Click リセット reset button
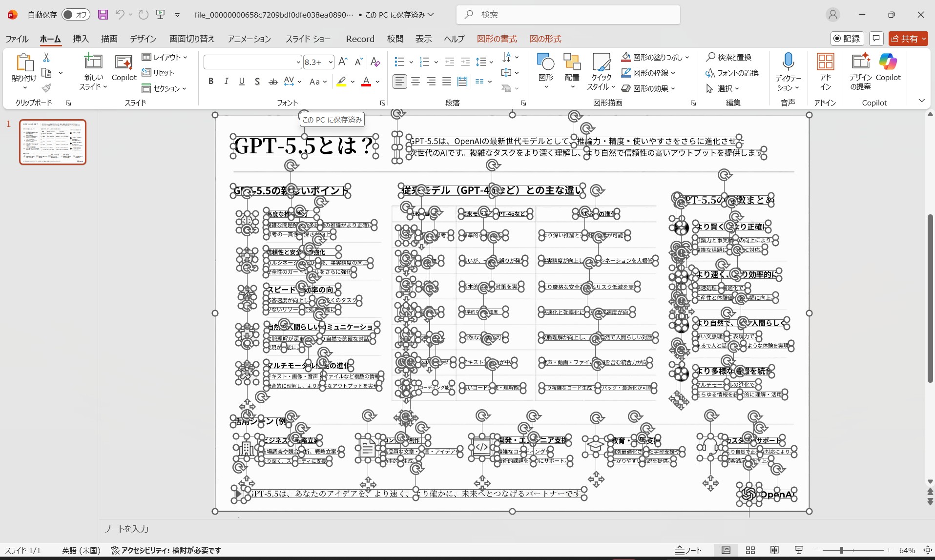The height and width of the screenshot is (560, 935). [158, 73]
